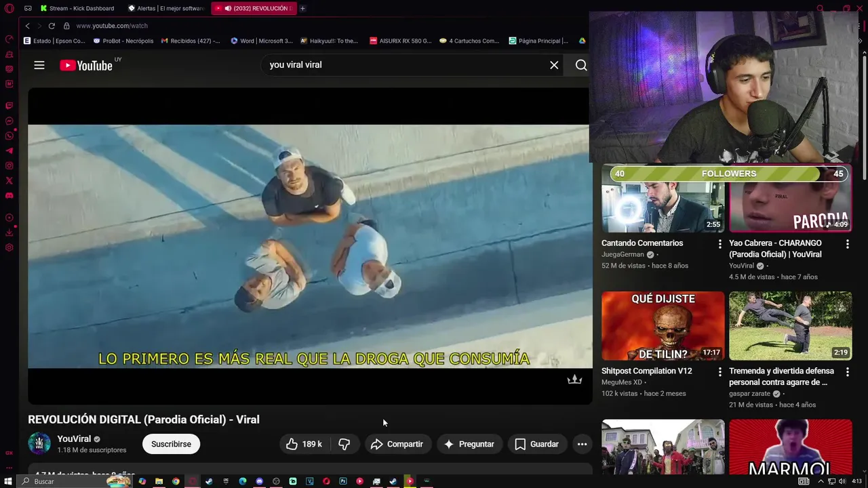868x488 pixels.
Task: Switch to Alertas tab
Action: (x=166, y=8)
